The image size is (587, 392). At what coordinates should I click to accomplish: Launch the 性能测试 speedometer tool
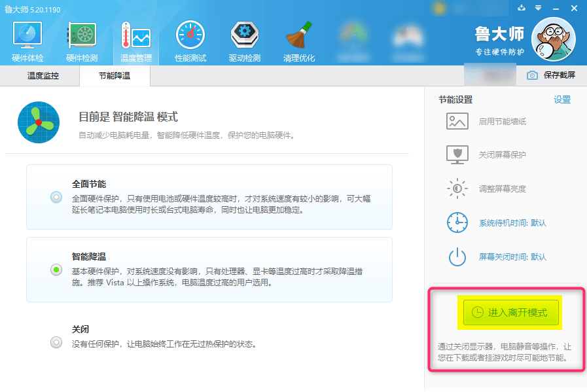point(190,42)
